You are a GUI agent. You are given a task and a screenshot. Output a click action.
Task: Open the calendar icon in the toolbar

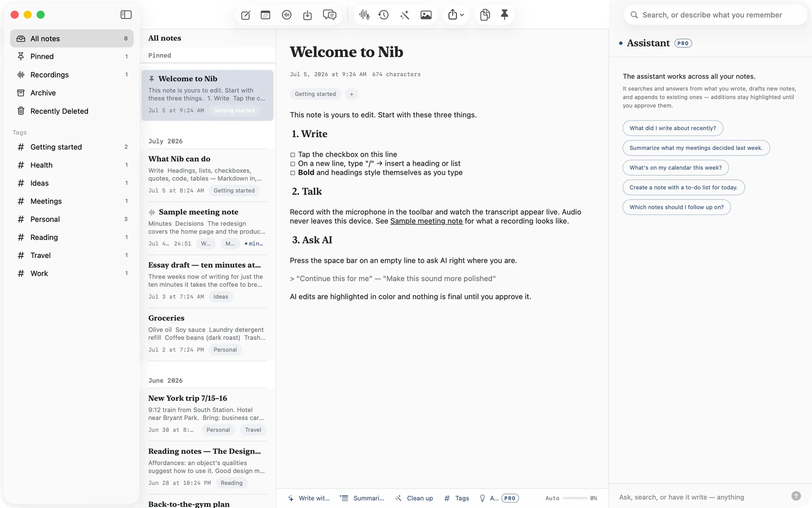click(x=265, y=15)
